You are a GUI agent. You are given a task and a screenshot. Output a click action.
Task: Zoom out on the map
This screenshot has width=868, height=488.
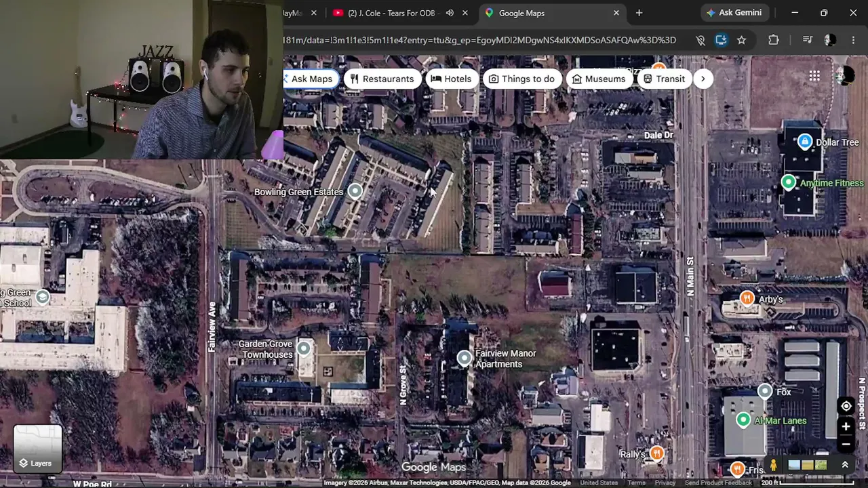tap(846, 445)
